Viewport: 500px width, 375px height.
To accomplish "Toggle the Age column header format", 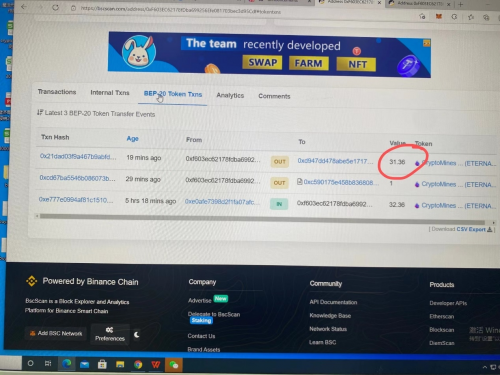I will [x=132, y=138].
